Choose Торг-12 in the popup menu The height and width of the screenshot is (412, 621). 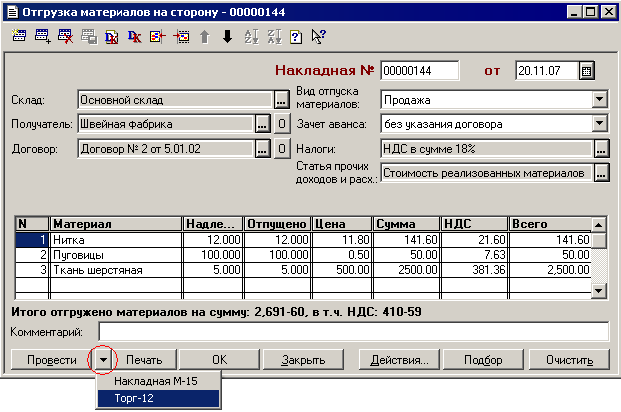pos(158,398)
